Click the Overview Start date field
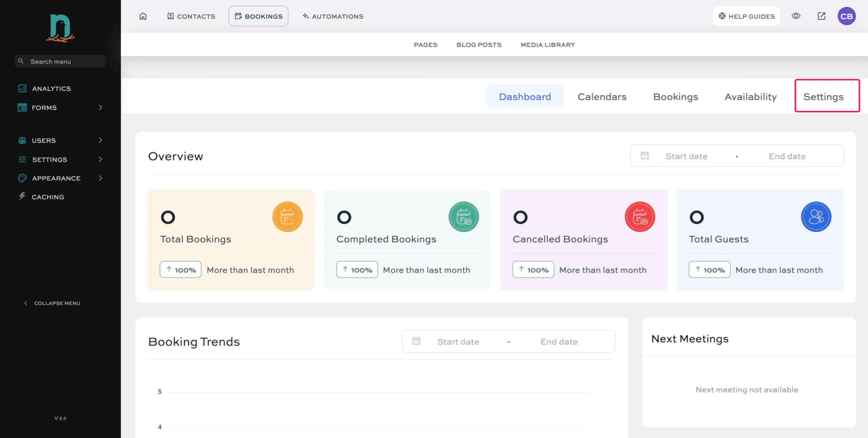Image resolution: width=868 pixels, height=438 pixels. point(686,156)
